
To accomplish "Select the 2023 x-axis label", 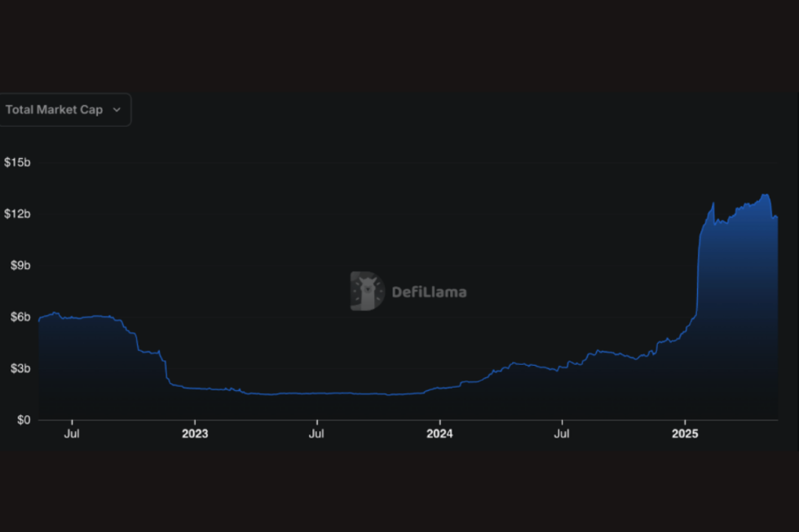I will click(x=194, y=434).
